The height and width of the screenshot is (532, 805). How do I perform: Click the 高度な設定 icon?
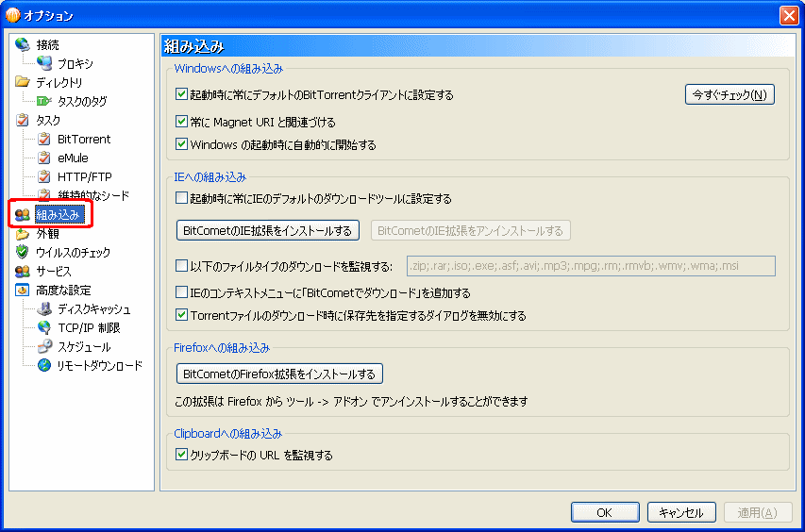pos(23,290)
